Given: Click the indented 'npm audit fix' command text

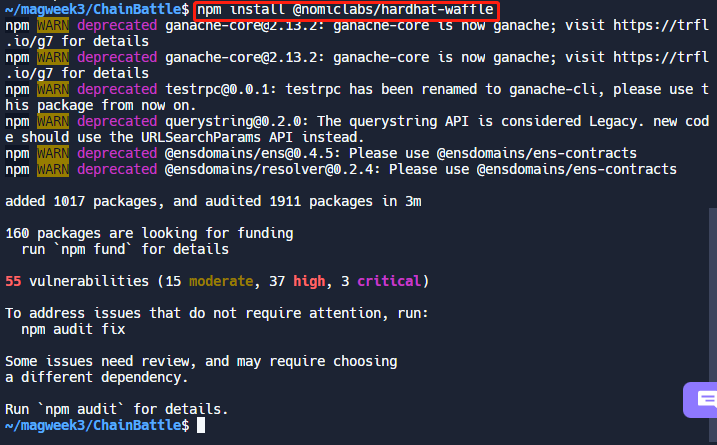Looking at the screenshot, I should tap(73, 329).
